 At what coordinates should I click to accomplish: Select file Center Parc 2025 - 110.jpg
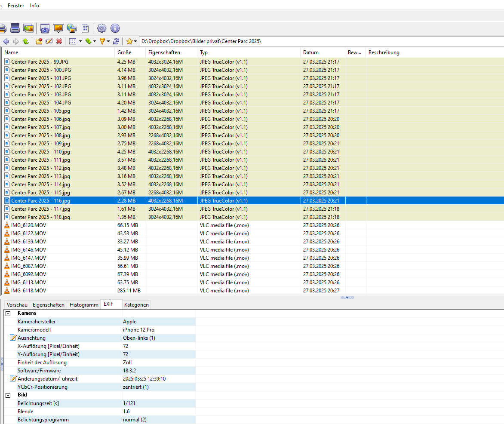[40, 151]
